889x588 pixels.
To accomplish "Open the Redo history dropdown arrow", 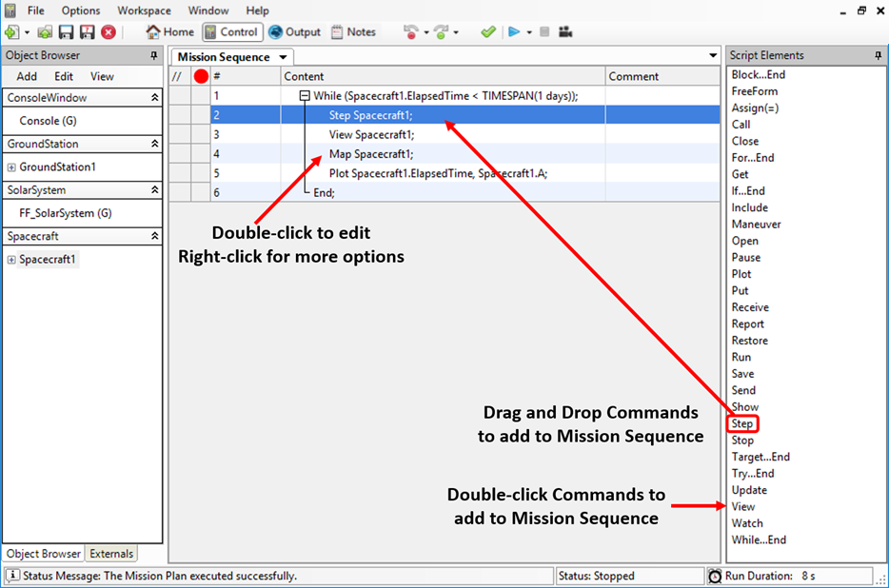I will coord(456,33).
